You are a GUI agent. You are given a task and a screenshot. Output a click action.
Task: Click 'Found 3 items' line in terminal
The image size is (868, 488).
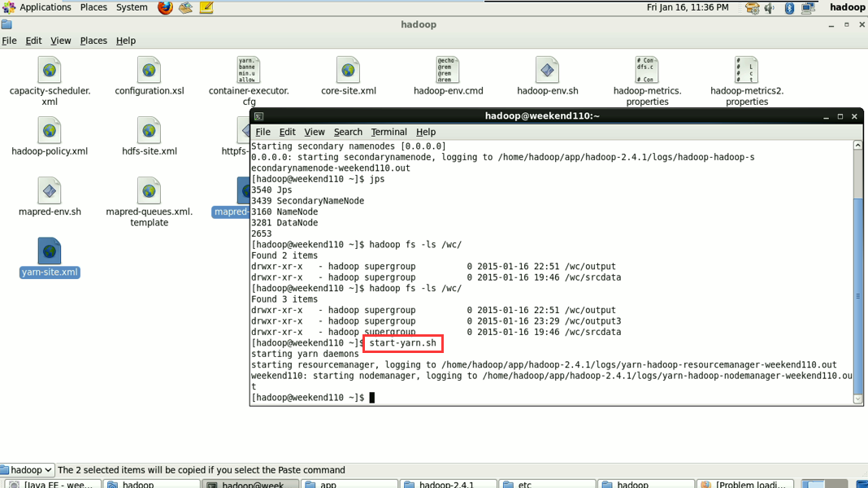tap(284, 299)
